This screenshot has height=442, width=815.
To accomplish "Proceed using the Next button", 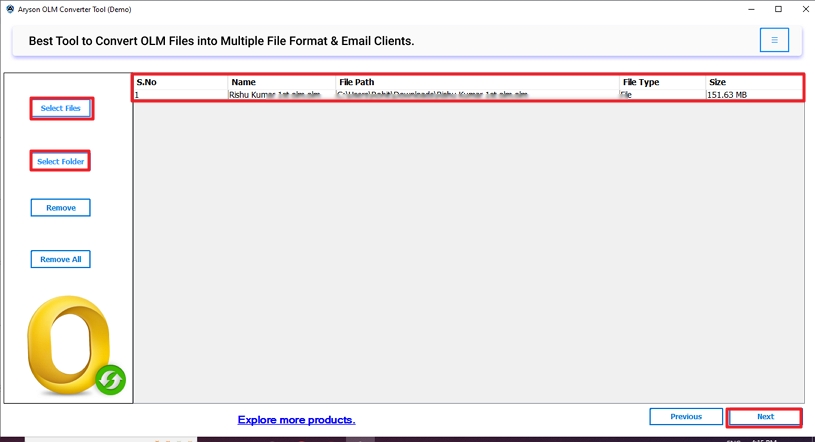I will 765,417.
